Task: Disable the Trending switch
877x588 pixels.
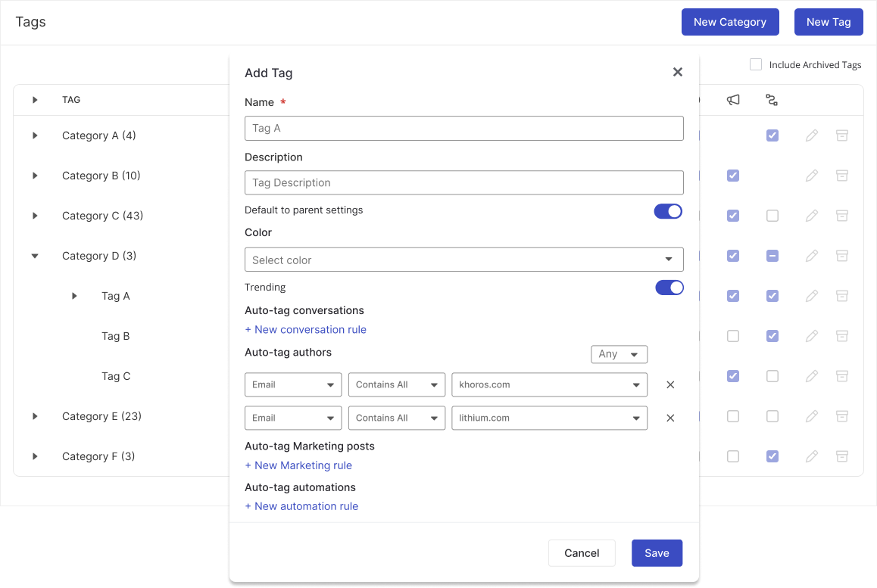Action: pyautogui.click(x=668, y=288)
